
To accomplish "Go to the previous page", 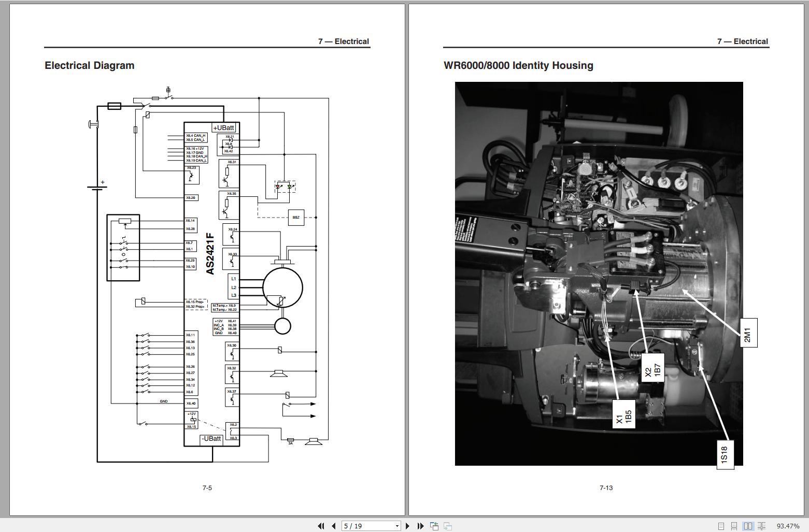I will [x=333, y=526].
